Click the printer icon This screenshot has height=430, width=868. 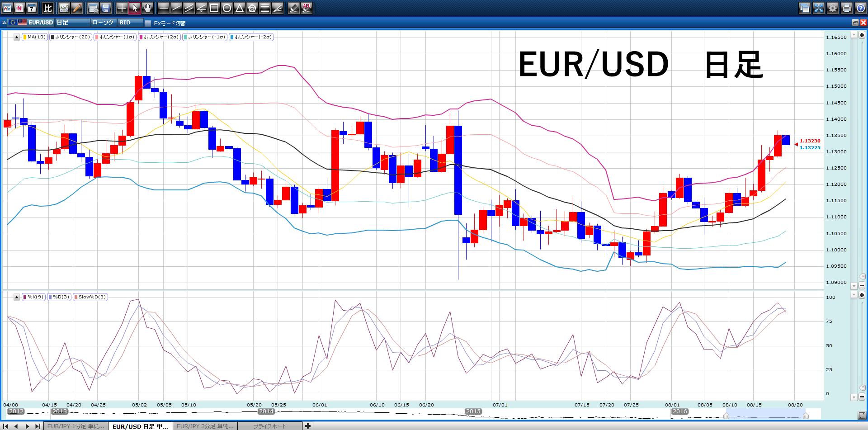[847, 8]
